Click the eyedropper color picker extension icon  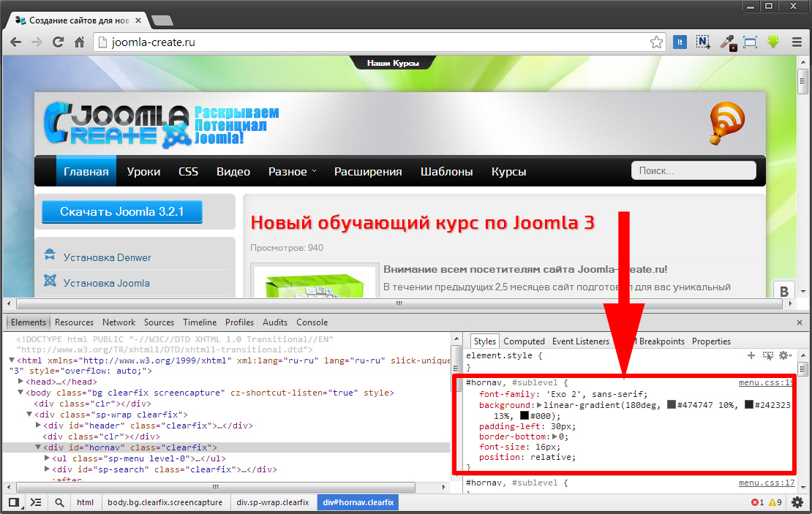pyautogui.click(x=728, y=42)
